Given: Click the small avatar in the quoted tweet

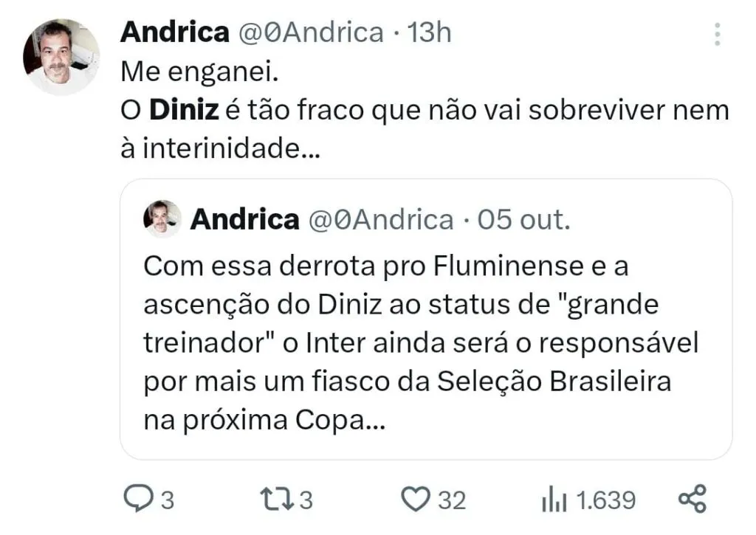Looking at the screenshot, I should pos(163,218).
